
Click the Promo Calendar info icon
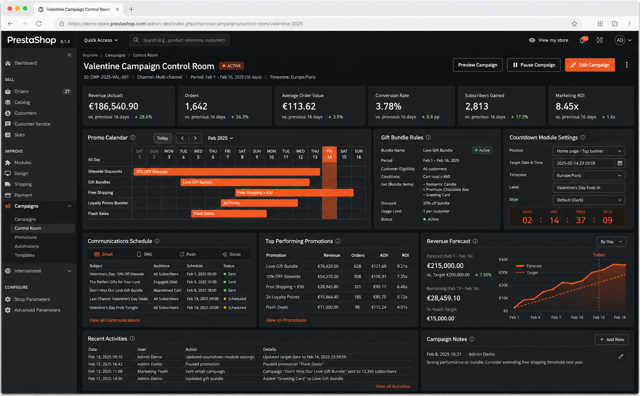(x=133, y=138)
